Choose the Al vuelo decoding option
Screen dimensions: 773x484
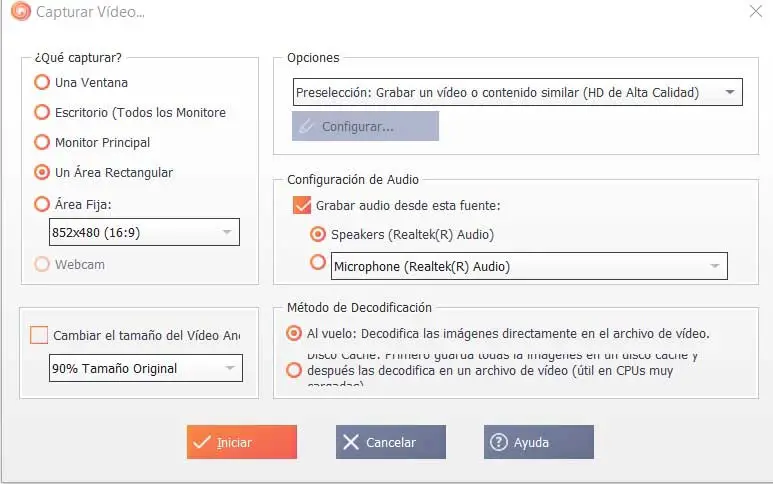[294, 333]
